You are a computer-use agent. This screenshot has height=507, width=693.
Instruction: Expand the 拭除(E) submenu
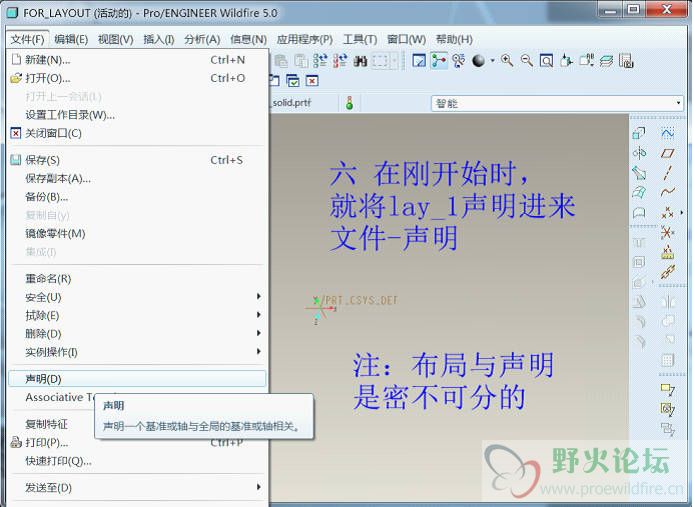pos(137,315)
